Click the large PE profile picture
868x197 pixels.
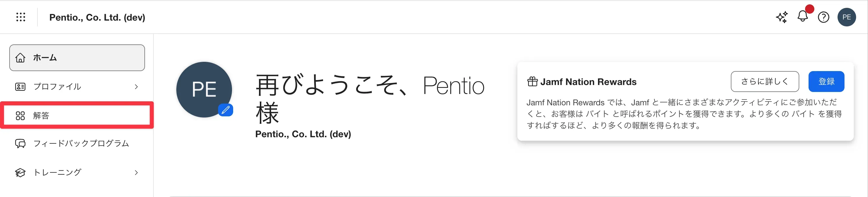(204, 89)
